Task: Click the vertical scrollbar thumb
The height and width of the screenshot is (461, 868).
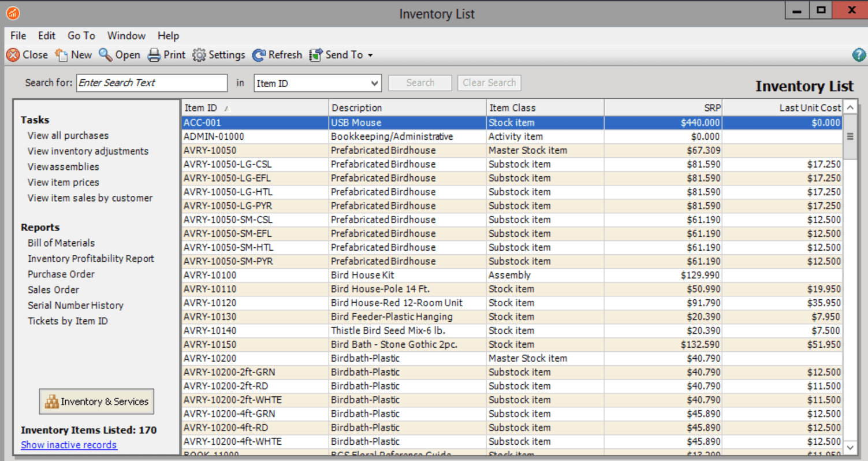Action: [x=850, y=136]
